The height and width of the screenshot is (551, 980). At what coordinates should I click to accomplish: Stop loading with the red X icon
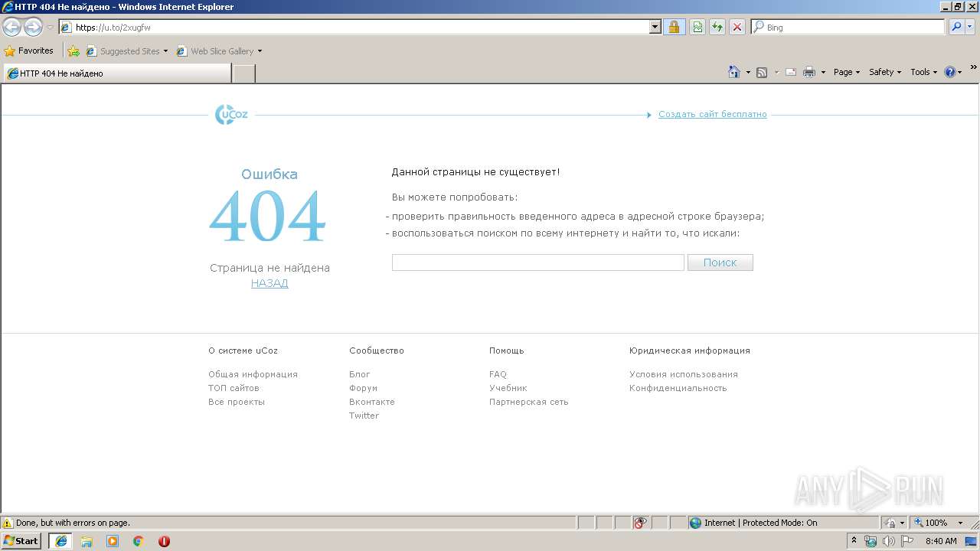pyautogui.click(x=737, y=27)
